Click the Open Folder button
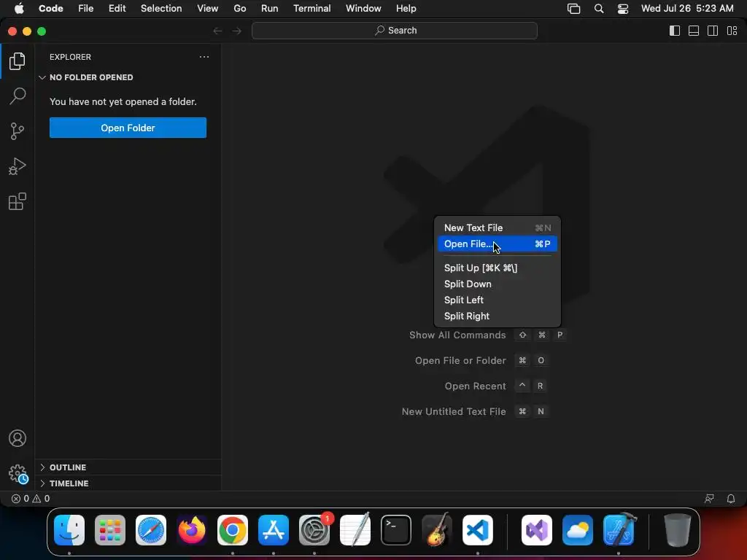This screenshot has height=560, width=747. [128, 128]
